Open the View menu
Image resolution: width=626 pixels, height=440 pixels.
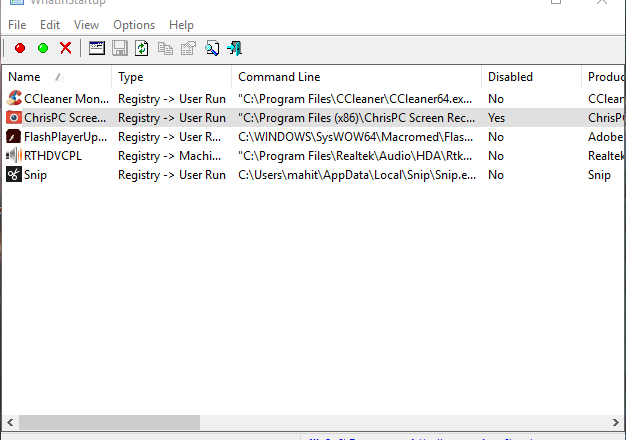click(x=86, y=25)
